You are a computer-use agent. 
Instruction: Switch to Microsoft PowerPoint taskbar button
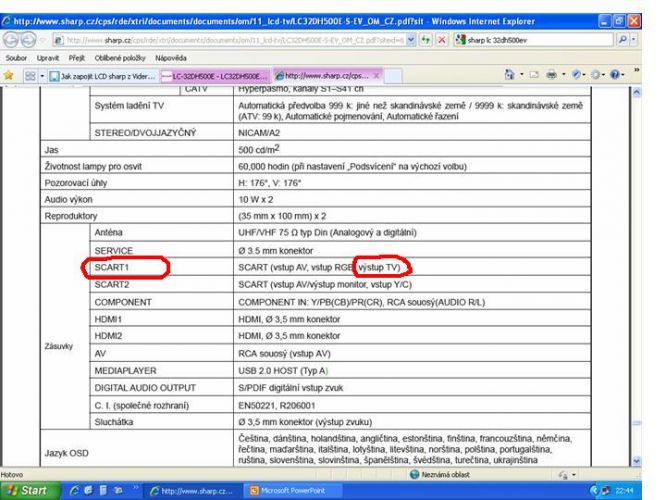[292, 491]
